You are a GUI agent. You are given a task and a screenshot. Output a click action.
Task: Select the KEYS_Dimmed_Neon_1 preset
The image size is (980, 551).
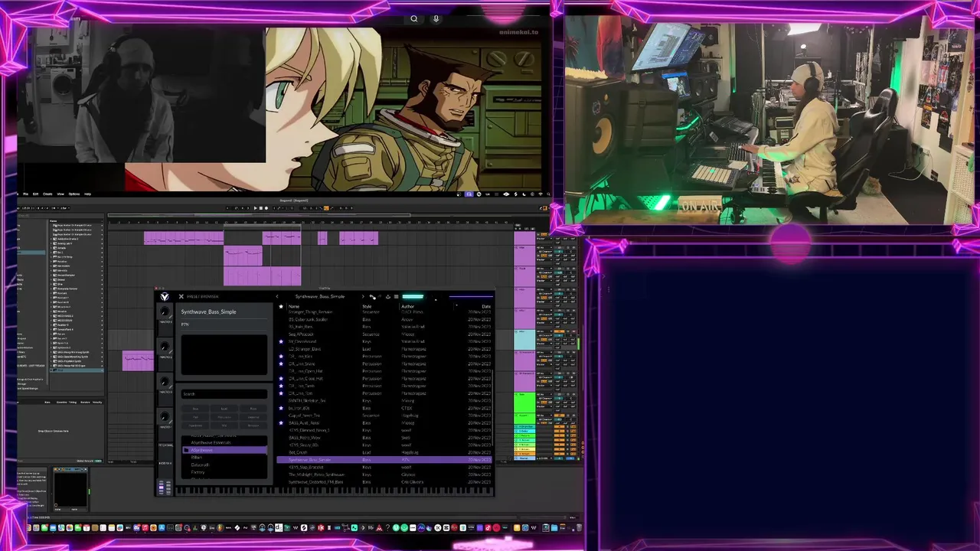[x=309, y=430]
